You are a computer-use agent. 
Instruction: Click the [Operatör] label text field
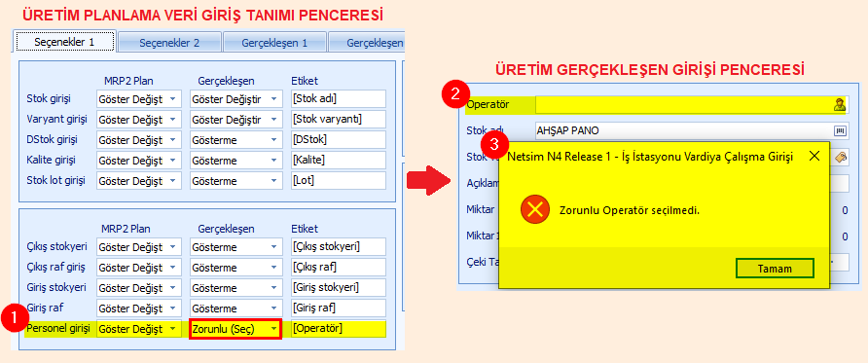coord(338,329)
